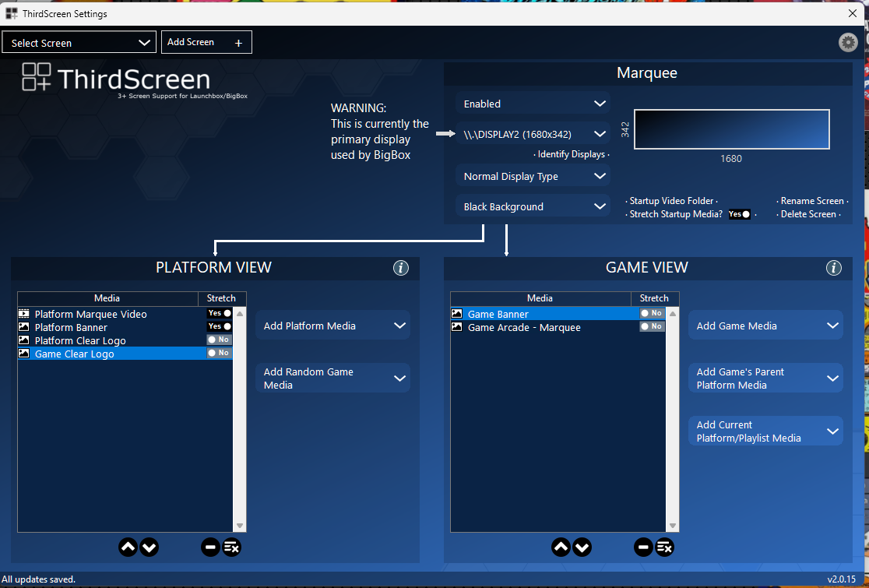Viewport: 869px width, 588px height.
Task: Clear all game media items
Action: point(664,548)
